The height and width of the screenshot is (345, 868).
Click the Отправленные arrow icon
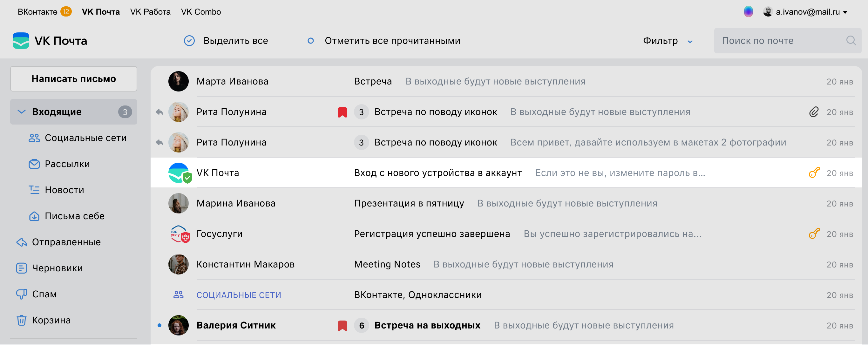(22, 242)
